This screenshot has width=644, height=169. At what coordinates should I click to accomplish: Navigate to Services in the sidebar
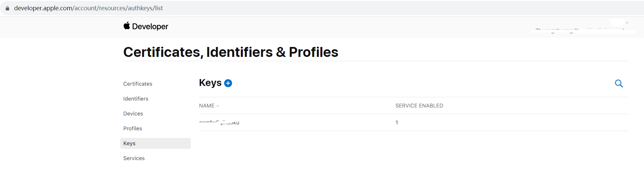coord(134,158)
